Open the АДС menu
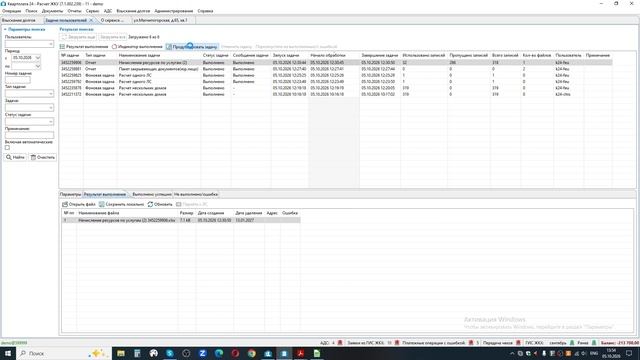This screenshot has width=640, height=360. 108,11
